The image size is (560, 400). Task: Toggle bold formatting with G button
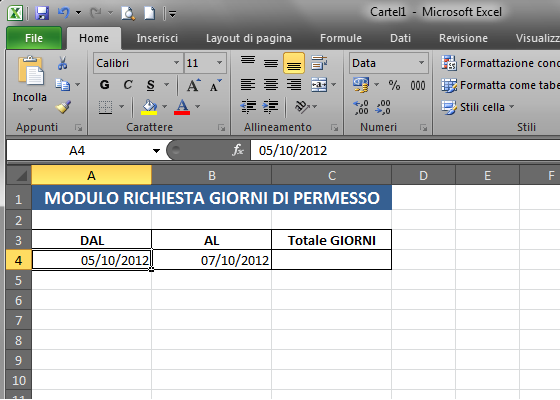click(105, 85)
